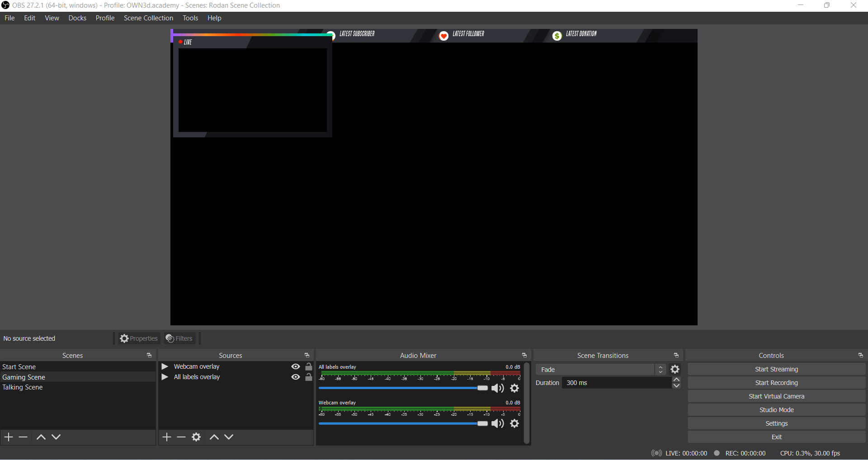The height and width of the screenshot is (460, 868).
Task: Open Webcam overlay audio settings gear
Action: click(514, 423)
